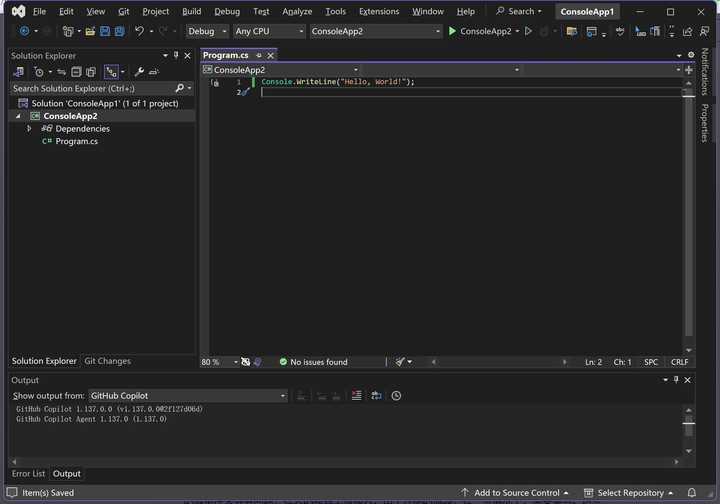Click the Live Share icon
The width and height of the screenshot is (720, 504).
pyautogui.click(x=687, y=31)
